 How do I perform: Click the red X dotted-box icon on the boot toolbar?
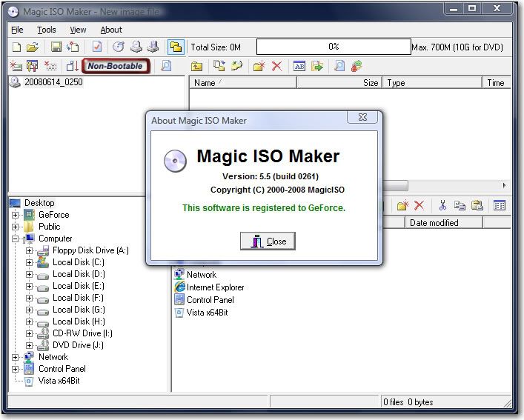click(x=50, y=66)
